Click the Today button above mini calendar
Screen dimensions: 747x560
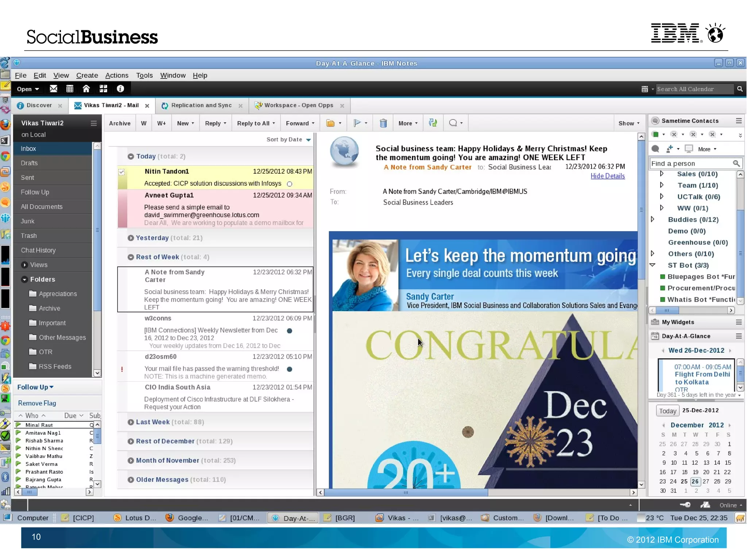coord(667,411)
